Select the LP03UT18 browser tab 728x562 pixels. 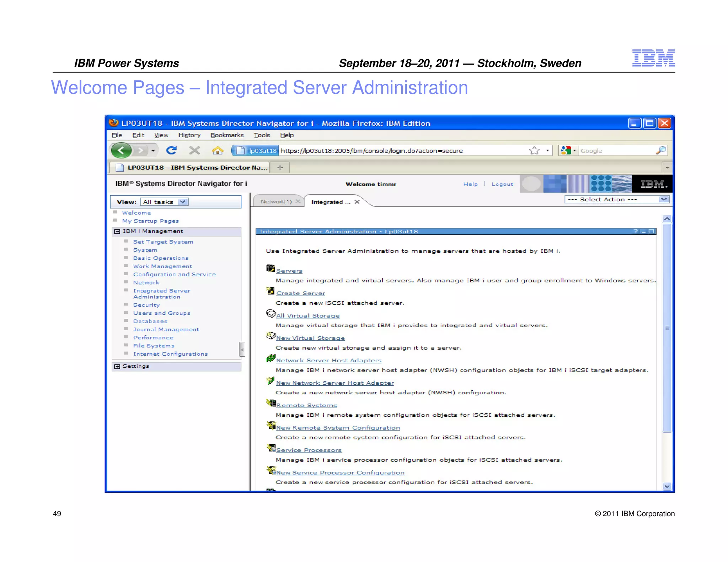[189, 167]
